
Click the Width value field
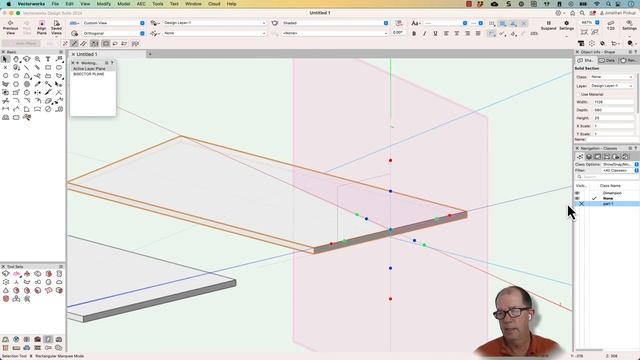(613, 102)
